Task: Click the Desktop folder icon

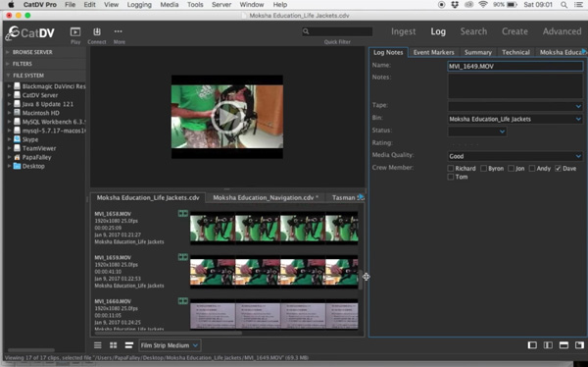Action: pos(17,166)
